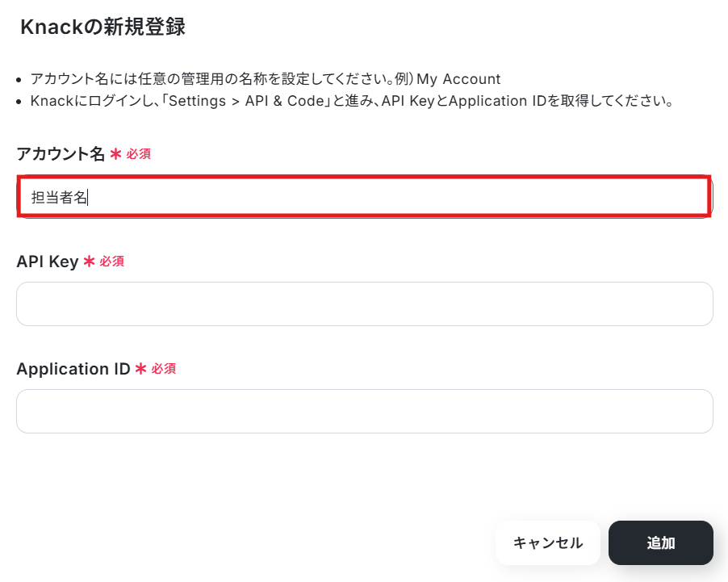Click the 必須 tag next to Application ID
Viewport: 728px width, 582px height.
163,369
